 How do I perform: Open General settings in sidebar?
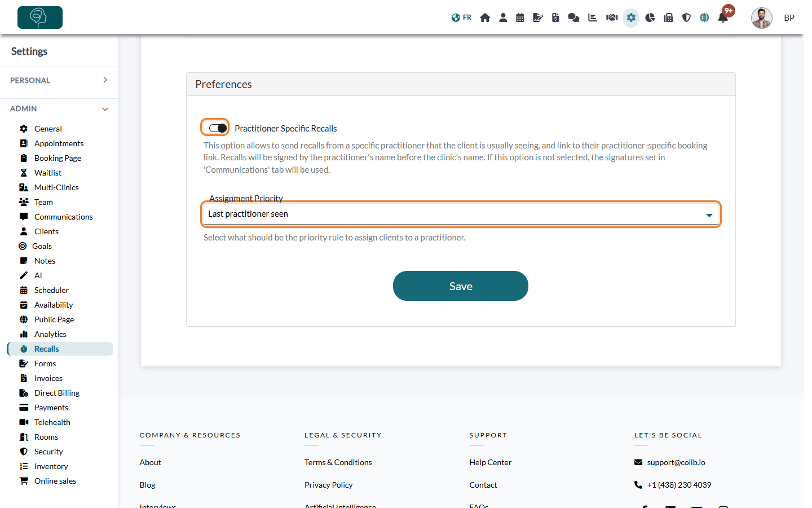click(x=48, y=129)
